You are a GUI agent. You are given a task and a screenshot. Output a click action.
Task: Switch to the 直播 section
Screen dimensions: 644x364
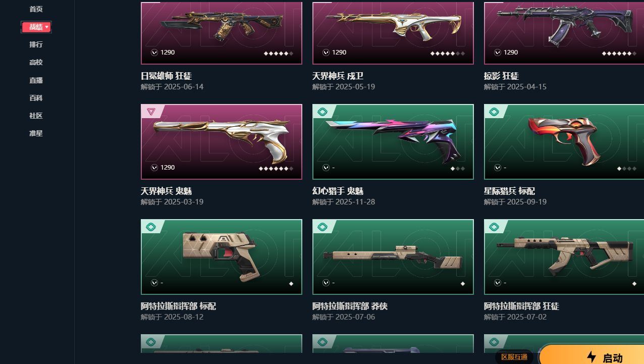36,80
